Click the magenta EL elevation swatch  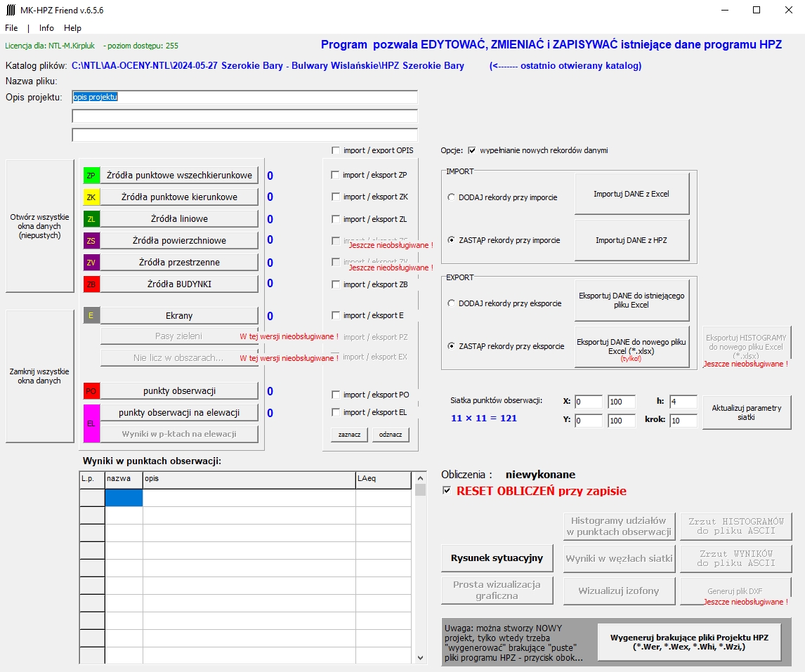pyautogui.click(x=91, y=423)
